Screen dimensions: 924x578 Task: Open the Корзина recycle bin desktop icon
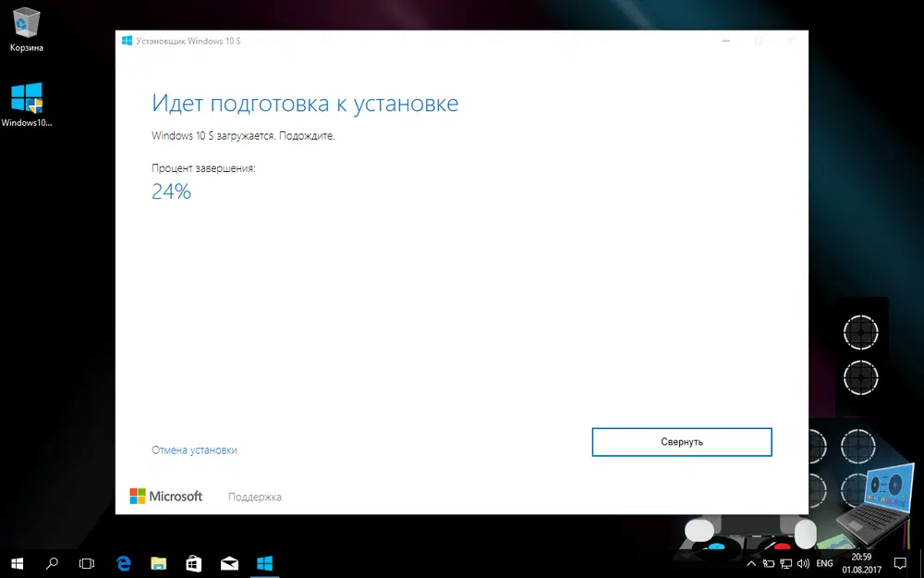click(x=27, y=30)
